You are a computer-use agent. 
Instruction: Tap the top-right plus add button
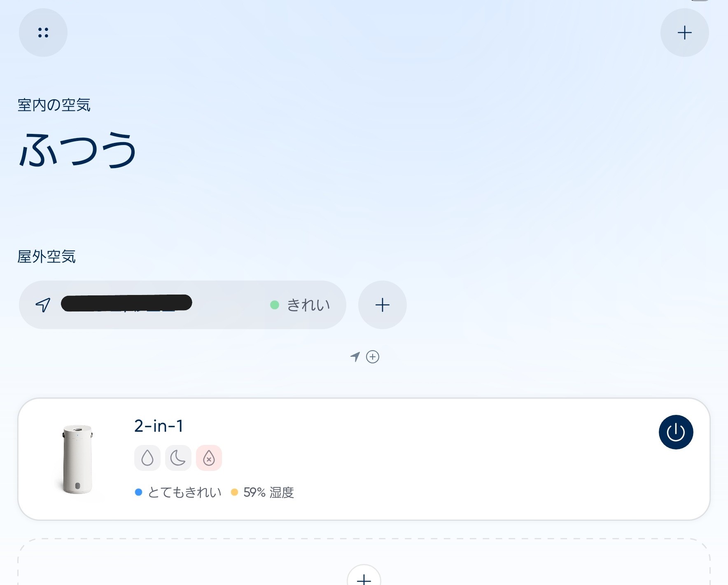(x=684, y=33)
